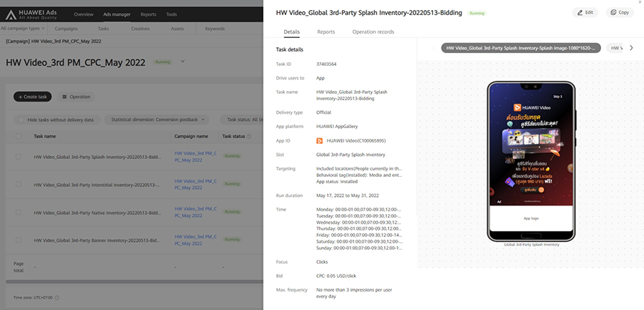Click the Time zone info icon
Image resolution: width=644 pixels, height=310 pixels.
click(57, 297)
